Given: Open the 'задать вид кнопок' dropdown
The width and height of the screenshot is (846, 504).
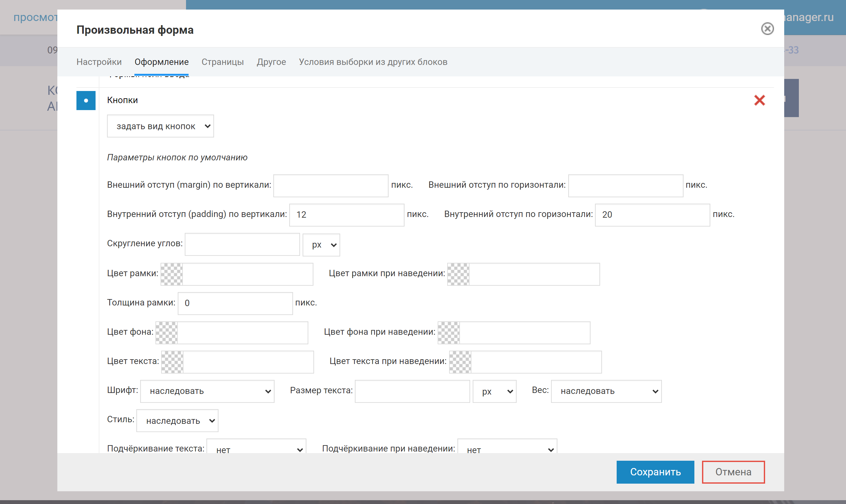Looking at the screenshot, I should 161,126.
